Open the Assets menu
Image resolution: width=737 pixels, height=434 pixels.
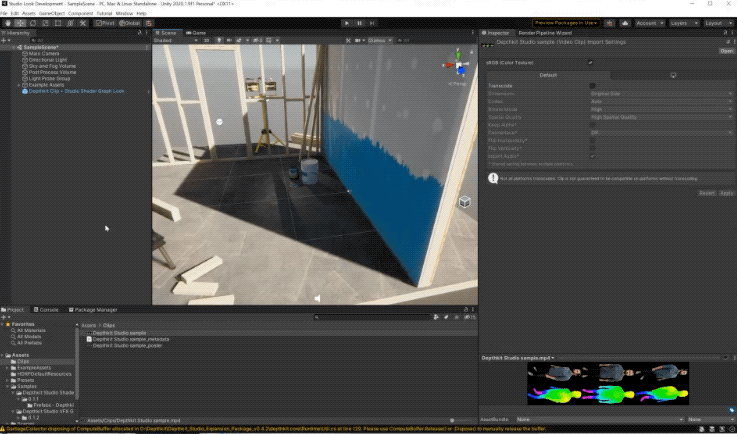click(x=29, y=14)
